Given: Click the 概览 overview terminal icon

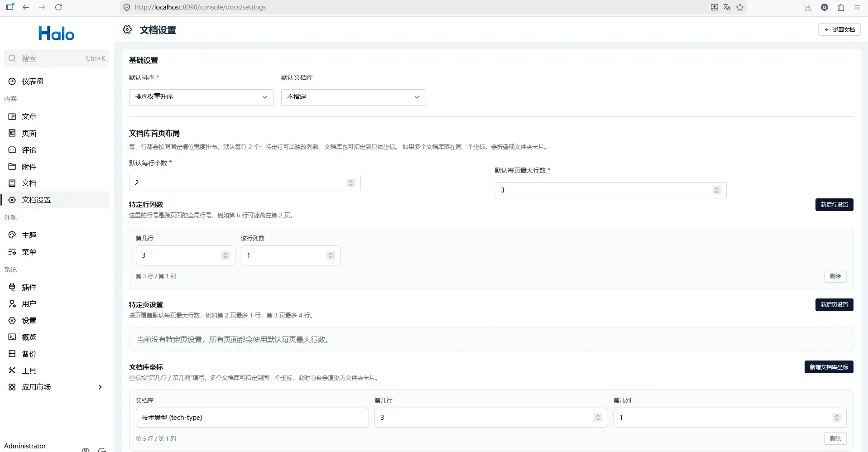Looking at the screenshot, I should [x=12, y=337].
